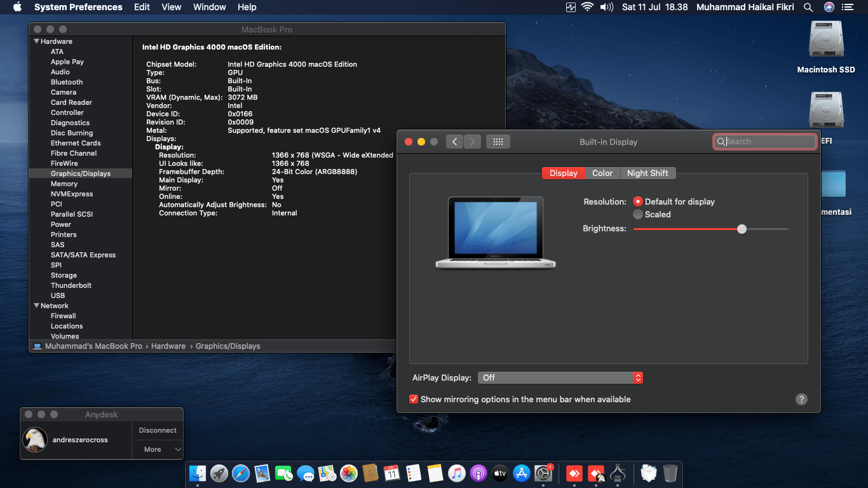Screen dimensions: 868x488
Task: Collapse the Hardware section in the sidebar
Action: [36, 41]
